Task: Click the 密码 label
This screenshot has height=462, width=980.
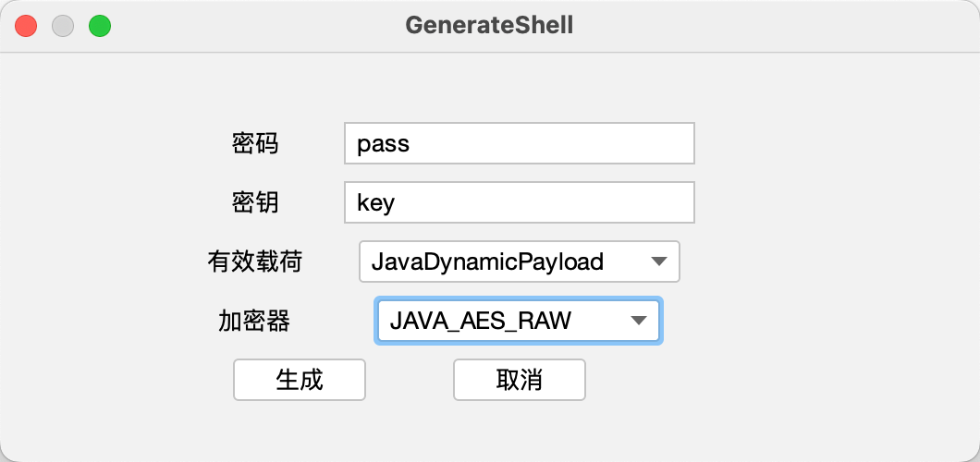Action: click(x=255, y=144)
